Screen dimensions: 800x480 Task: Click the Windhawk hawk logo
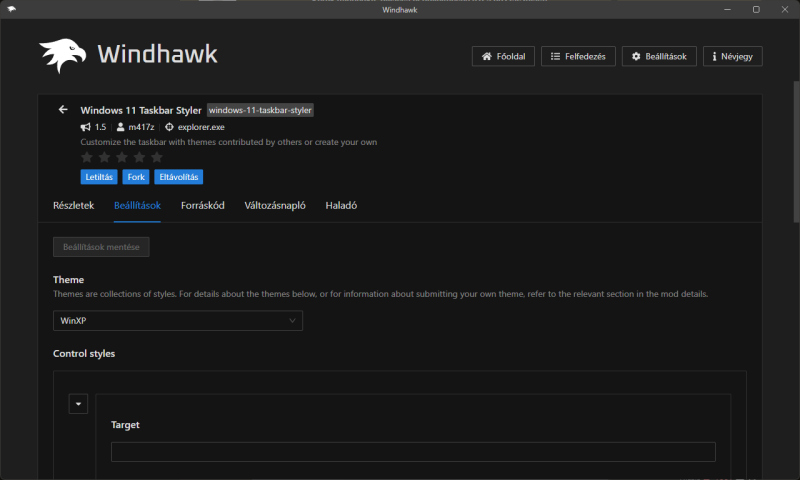click(x=63, y=55)
